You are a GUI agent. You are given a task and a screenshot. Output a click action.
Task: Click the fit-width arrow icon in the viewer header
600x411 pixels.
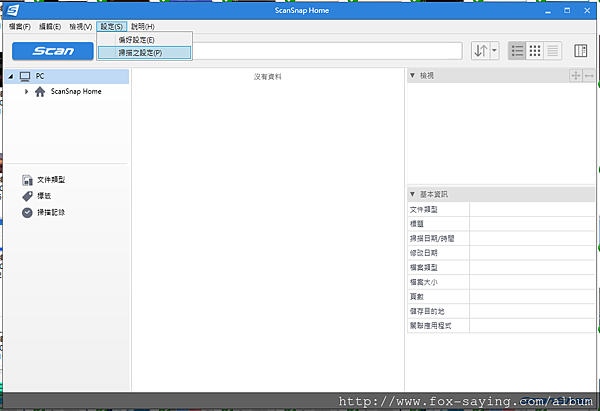[x=589, y=76]
